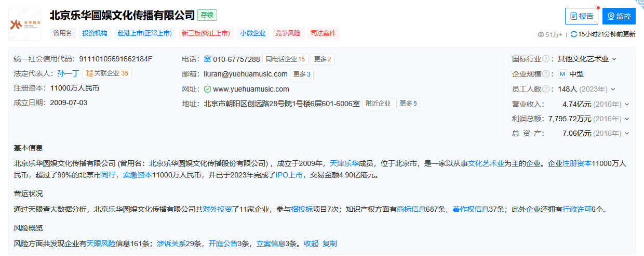Select the 小微企业 tag
Viewport: 644px width, 256px height.
coord(253,33)
